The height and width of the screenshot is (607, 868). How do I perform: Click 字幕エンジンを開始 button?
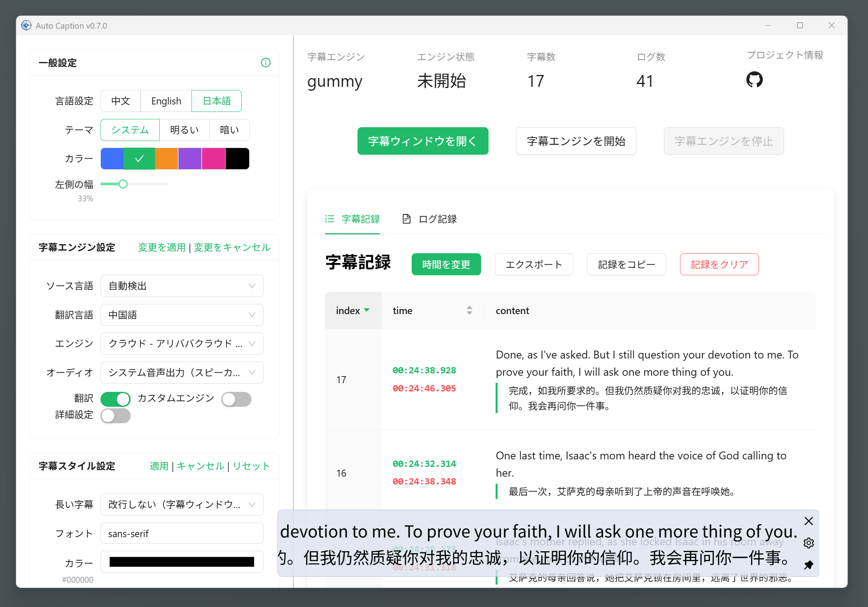(576, 141)
